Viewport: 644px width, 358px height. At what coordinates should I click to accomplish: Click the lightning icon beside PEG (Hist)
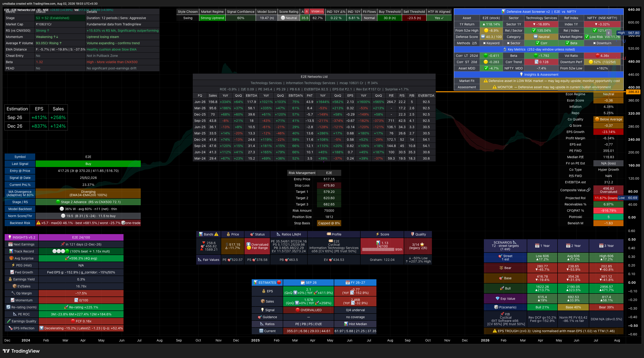(13, 265)
